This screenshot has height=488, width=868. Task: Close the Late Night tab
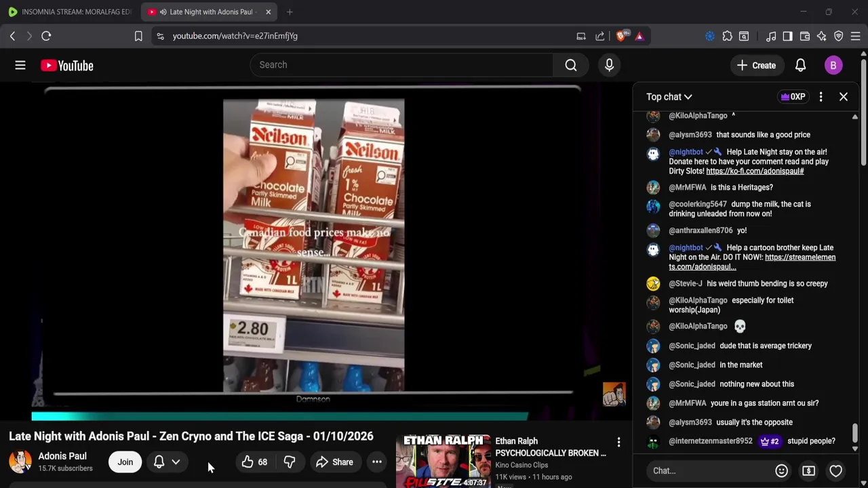pos(268,12)
